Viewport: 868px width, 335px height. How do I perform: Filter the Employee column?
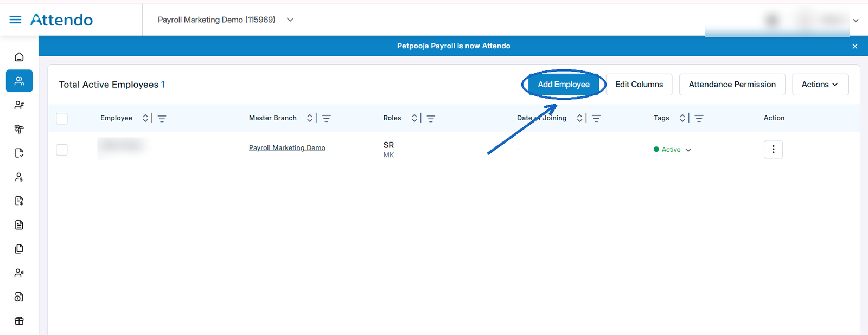point(162,118)
